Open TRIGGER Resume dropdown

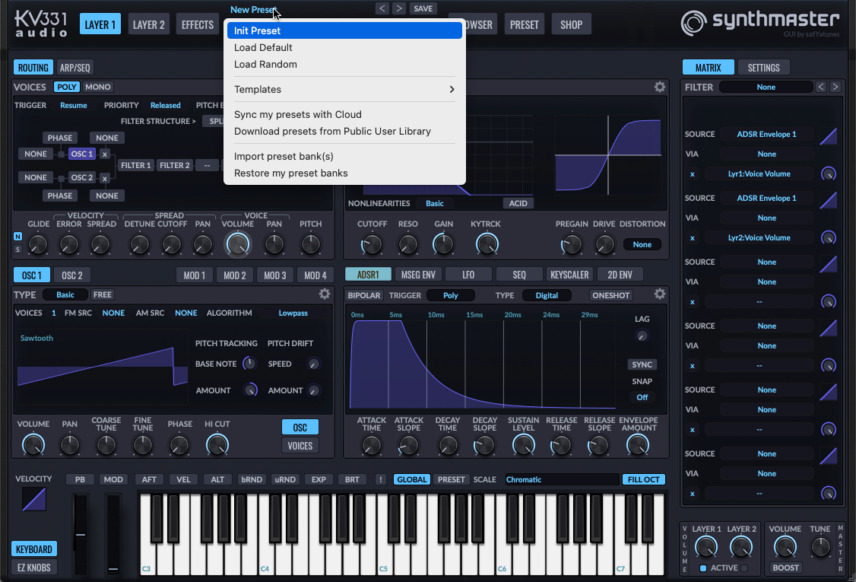click(x=73, y=105)
